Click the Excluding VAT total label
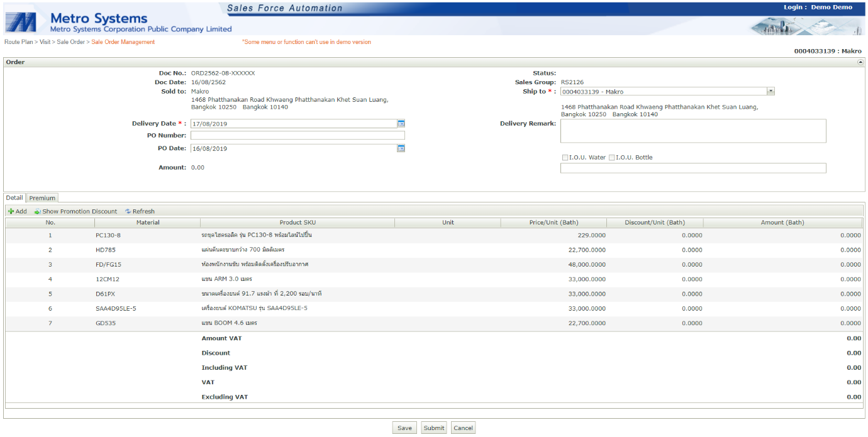Screen dimensions: 868x437 (x=225, y=397)
